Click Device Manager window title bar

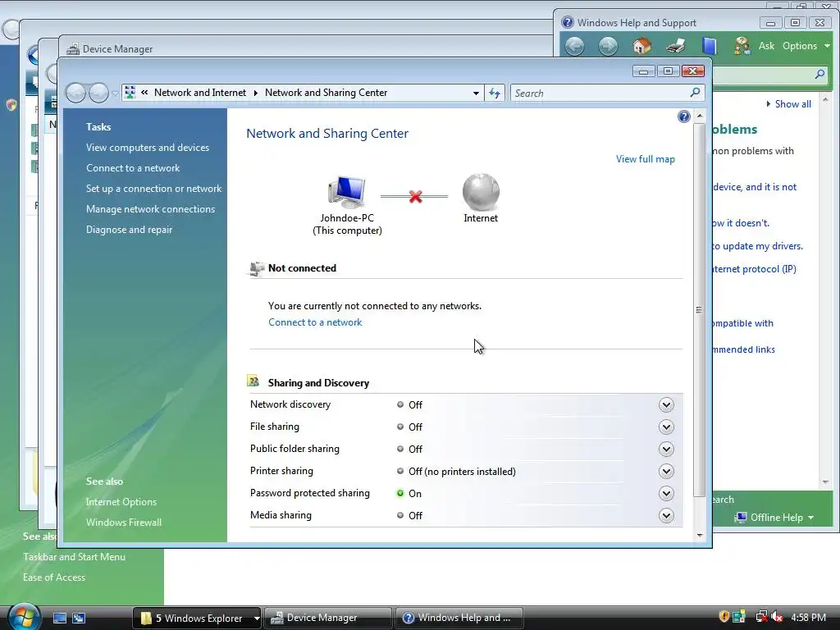305,48
